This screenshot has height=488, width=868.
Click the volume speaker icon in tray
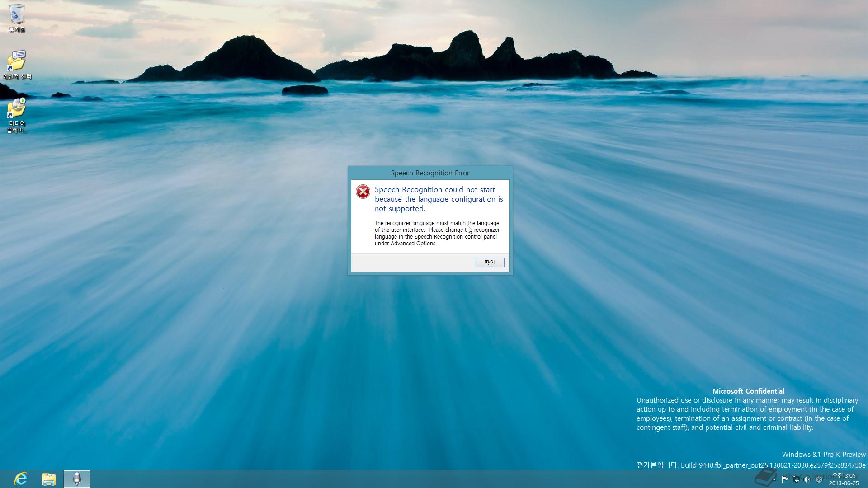coord(807,479)
